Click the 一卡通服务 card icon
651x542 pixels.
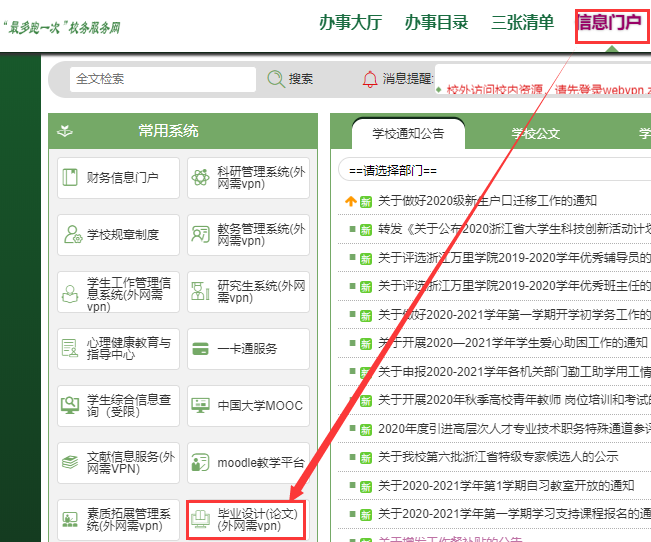(200, 349)
